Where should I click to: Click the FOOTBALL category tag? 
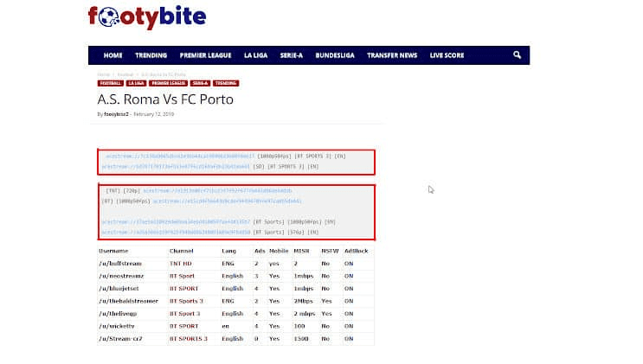click(x=110, y=83)
